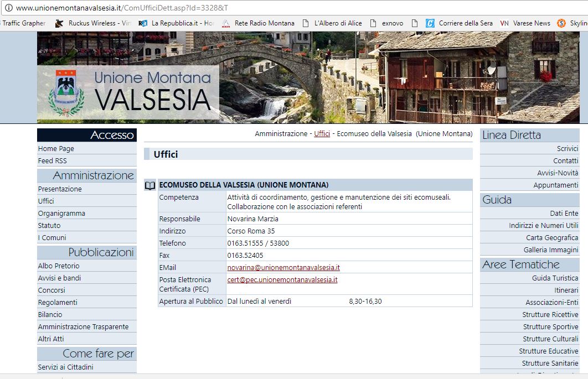The height and width of the screenshot is (379, 588).
Task: Click the fax number 0163.52405
Action: click(x=245, y=255)
